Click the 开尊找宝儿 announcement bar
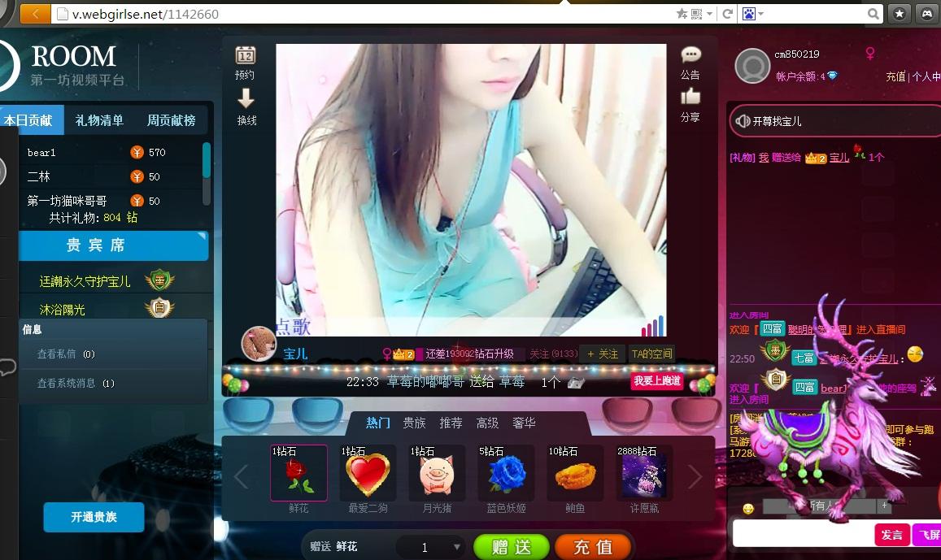941x560 pixels. click(x=834, y=121)
